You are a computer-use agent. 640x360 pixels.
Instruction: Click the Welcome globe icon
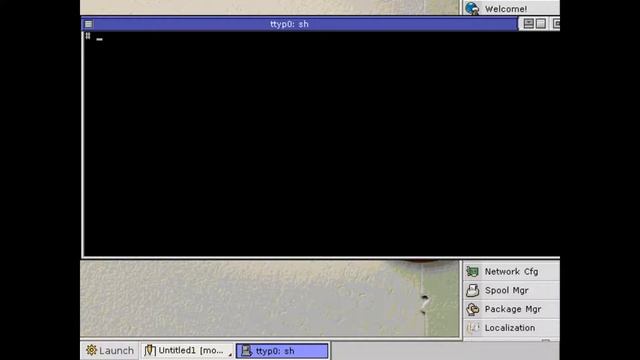tap(472, 9)
